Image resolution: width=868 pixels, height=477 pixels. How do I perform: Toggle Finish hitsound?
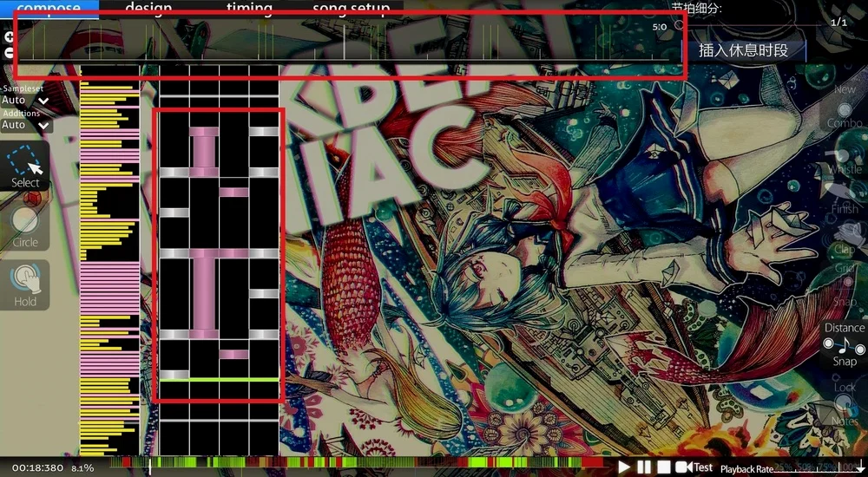[x=845, y=198]
